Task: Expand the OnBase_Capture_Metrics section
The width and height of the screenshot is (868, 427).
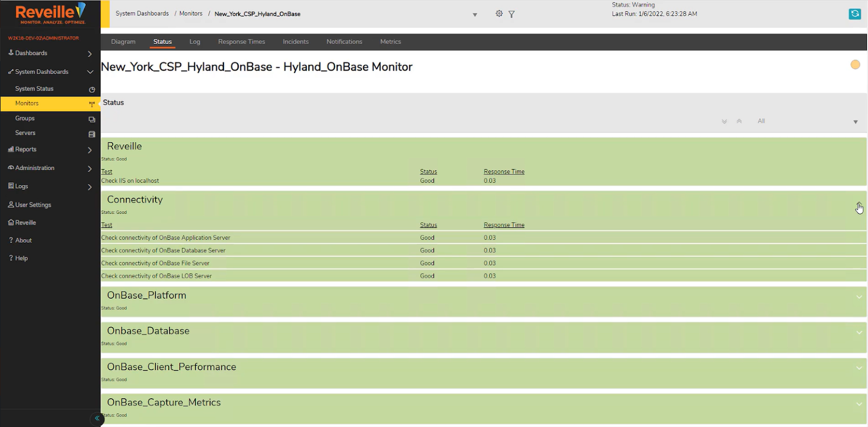Action: (859, 404)
